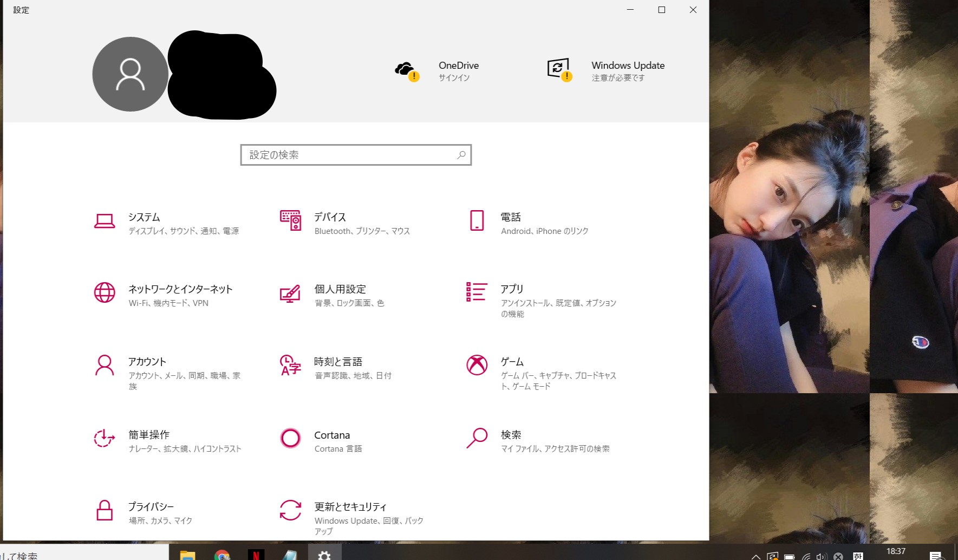The image size is (958, 560).
Task: Launch Google Chrome from the taskbar
Action: point(221,555)
